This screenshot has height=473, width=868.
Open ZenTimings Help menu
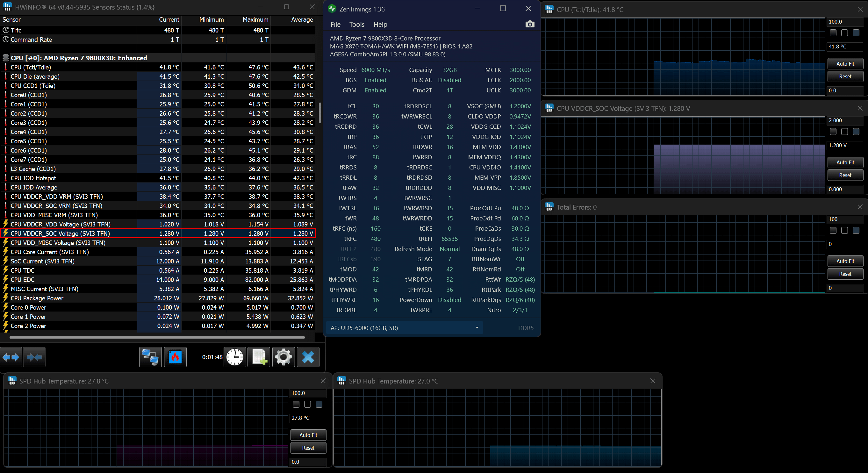(x=380, y=25)
